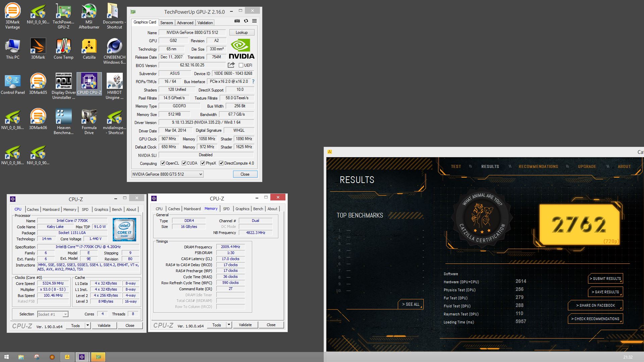Click Validate in the CPU-Z CPU window
Viewport: 644px width, 362px height.
point(104,325)
